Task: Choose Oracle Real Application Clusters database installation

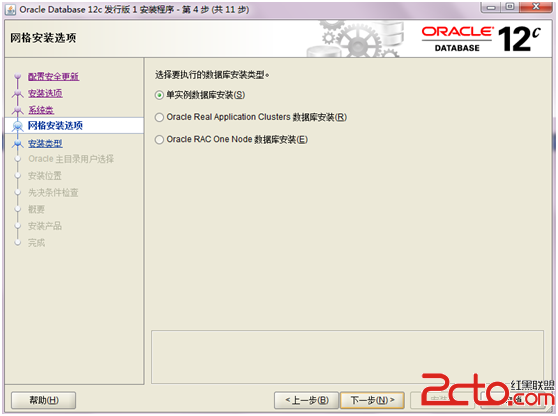Action: [159, 117]
